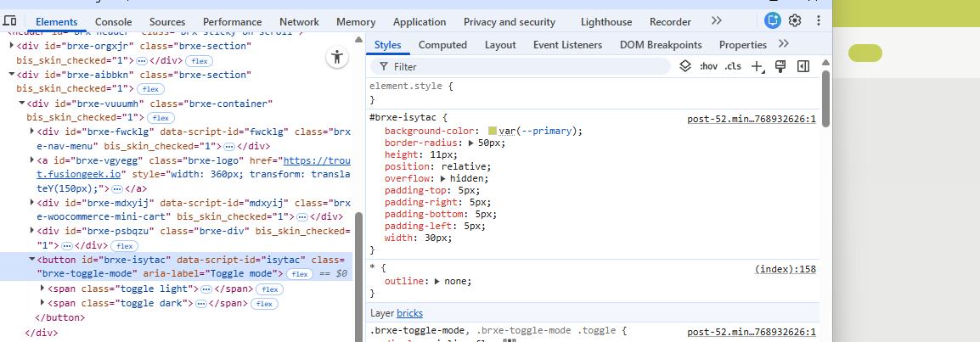Click the accessibility tree toggle icon

pyautogui.click(x=338, y=57)
